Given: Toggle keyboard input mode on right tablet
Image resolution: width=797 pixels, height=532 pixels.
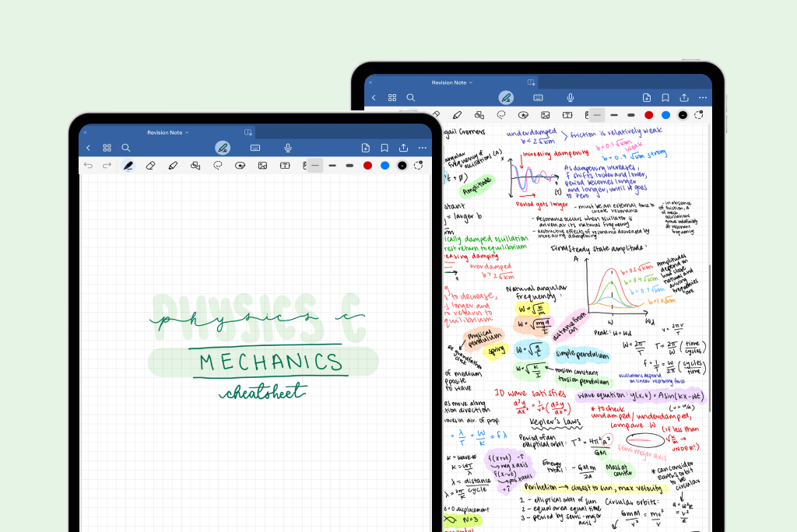Looking at the screenshot, I should tap(538, 97).
